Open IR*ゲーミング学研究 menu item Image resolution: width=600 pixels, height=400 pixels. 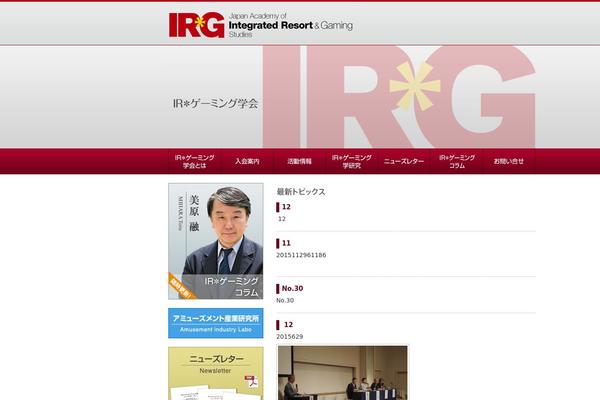pos(352,162)
